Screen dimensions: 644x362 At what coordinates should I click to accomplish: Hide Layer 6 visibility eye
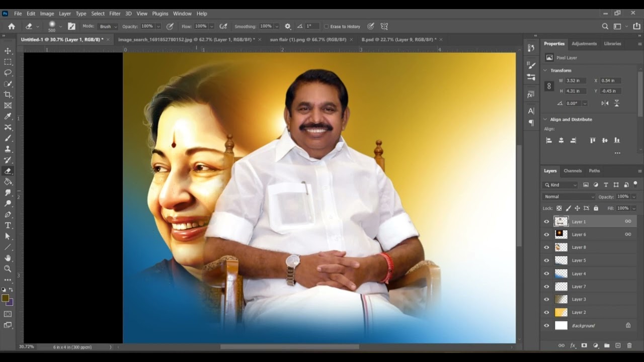point(546,234)
